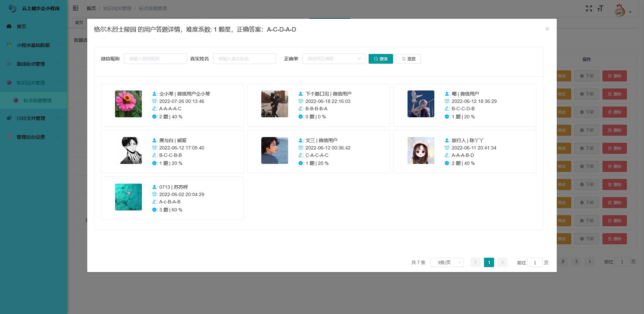Go to next page in dialog pagination
Viewport: 644px width, 314px height.
502,262
